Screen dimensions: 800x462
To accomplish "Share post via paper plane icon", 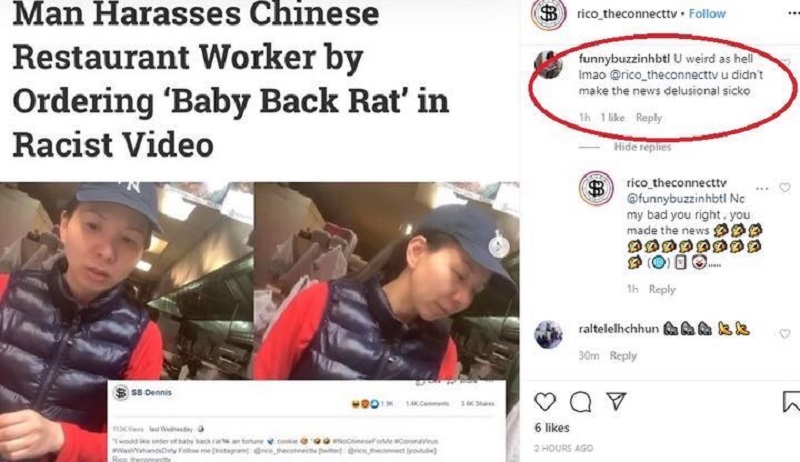I will click(616, 401).
